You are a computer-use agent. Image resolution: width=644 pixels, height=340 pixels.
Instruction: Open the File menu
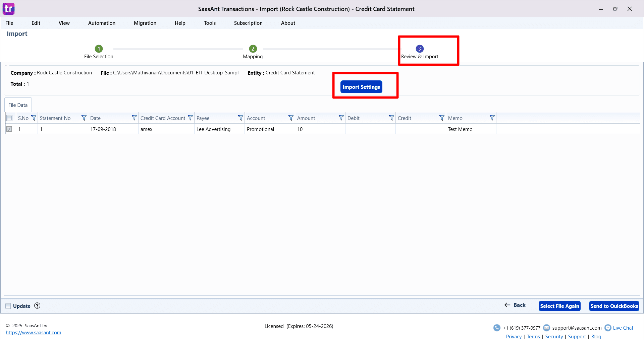(9, 23)
